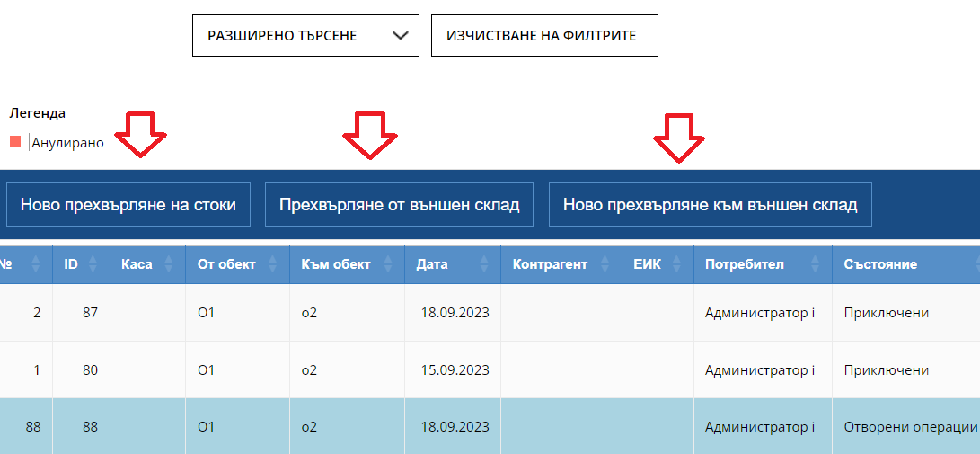Click Приключени status in row ID 87
The width and height of the screenshot is (980, 454).
[905, 313]
